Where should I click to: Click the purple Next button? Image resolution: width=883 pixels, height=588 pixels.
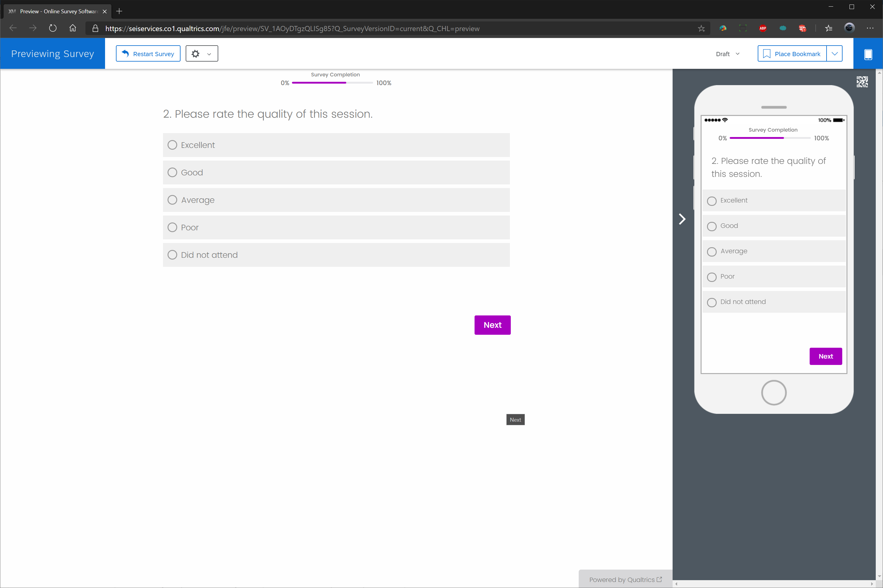pyautogui.click(x=492, y=325)
